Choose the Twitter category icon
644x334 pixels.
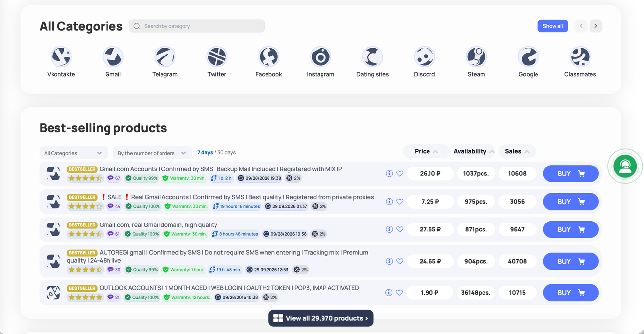point(217,57)
